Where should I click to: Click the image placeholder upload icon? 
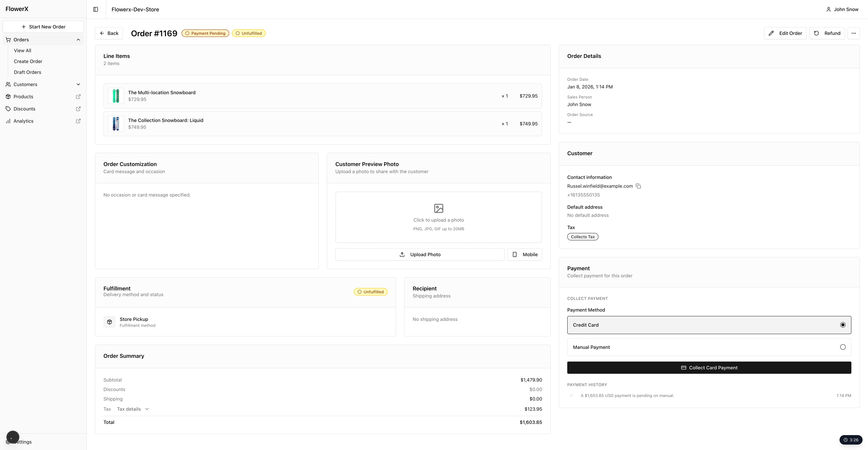pyautogui.click(x=438, y=209)
